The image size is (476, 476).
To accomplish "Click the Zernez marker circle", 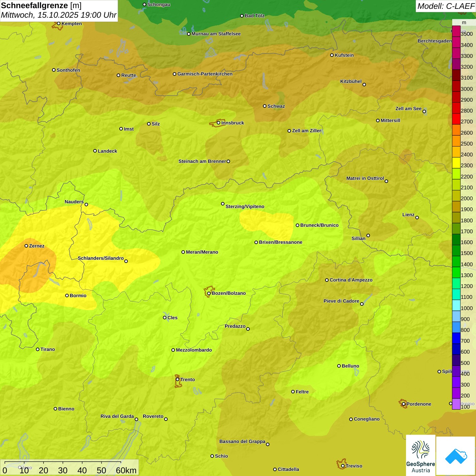I will click(26, 246).
